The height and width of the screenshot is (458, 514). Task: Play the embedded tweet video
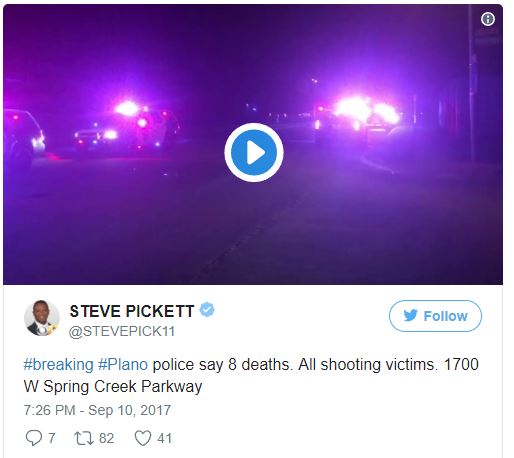point(254,153)
